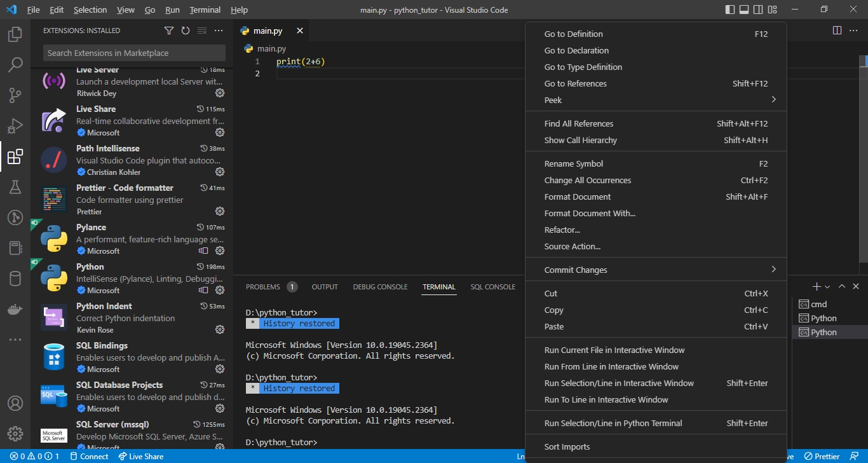Switch to the DEBUG CONSOLE tab

pyautogui.click(x=380, y=287)
